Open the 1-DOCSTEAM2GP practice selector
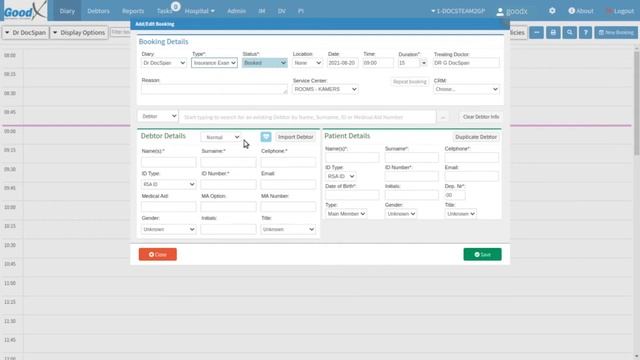 (x=458, y=11)
